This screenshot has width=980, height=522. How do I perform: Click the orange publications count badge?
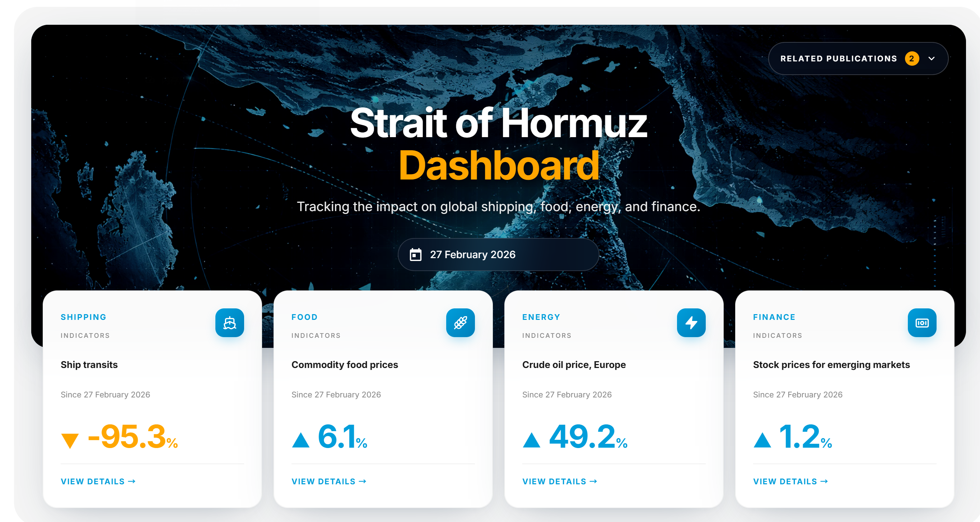(x=911, y=59)
